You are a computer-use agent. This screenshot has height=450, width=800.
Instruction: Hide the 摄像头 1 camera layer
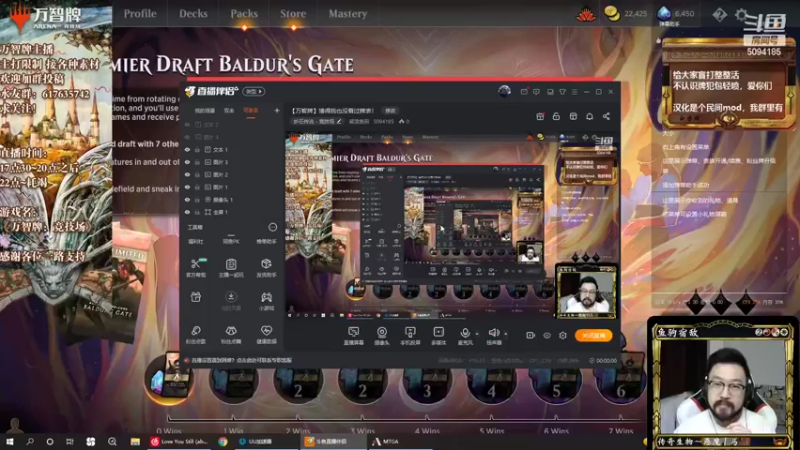tap(187, 199)
